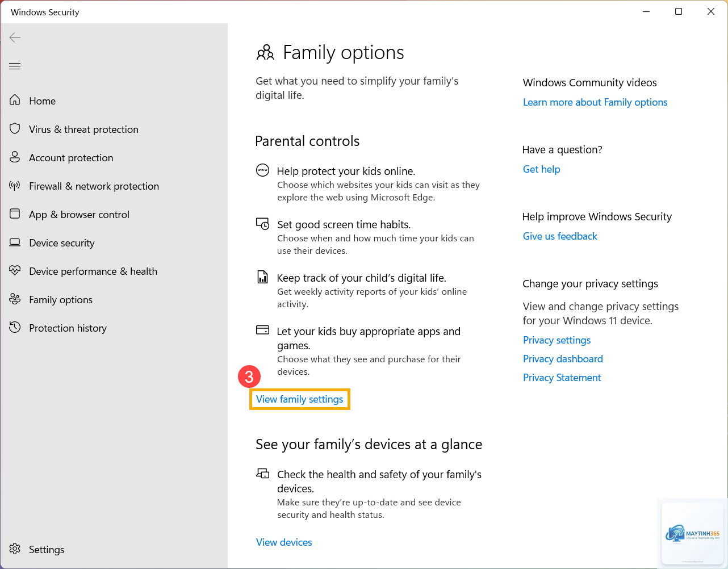
Task: Click 'Change your privacy settings' heading
Action: 590,284
